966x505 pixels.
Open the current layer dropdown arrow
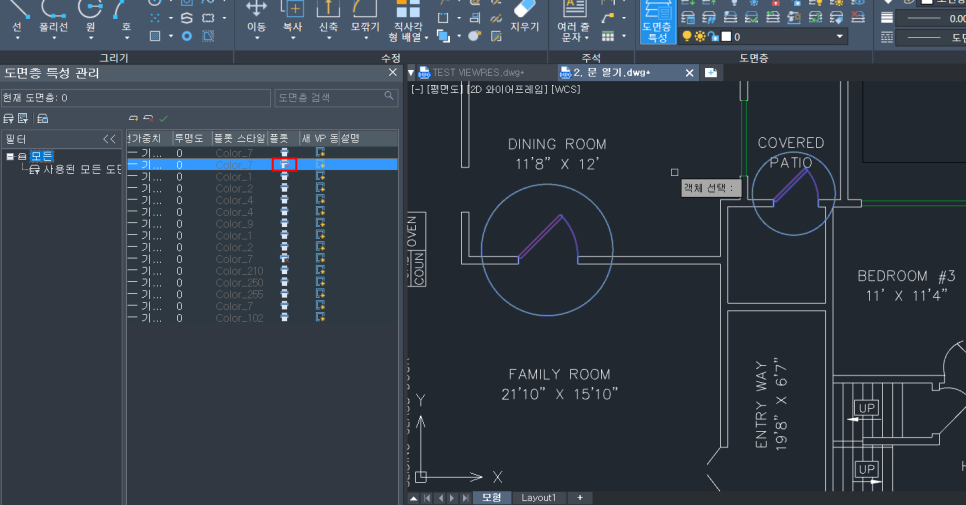(839, 36)
